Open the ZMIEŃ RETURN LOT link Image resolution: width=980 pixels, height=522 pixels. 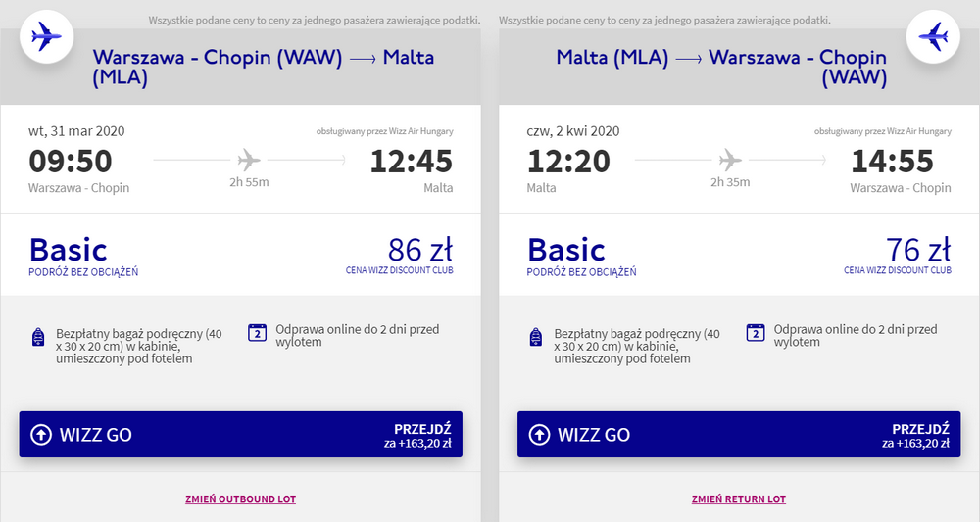pos(739,499)
